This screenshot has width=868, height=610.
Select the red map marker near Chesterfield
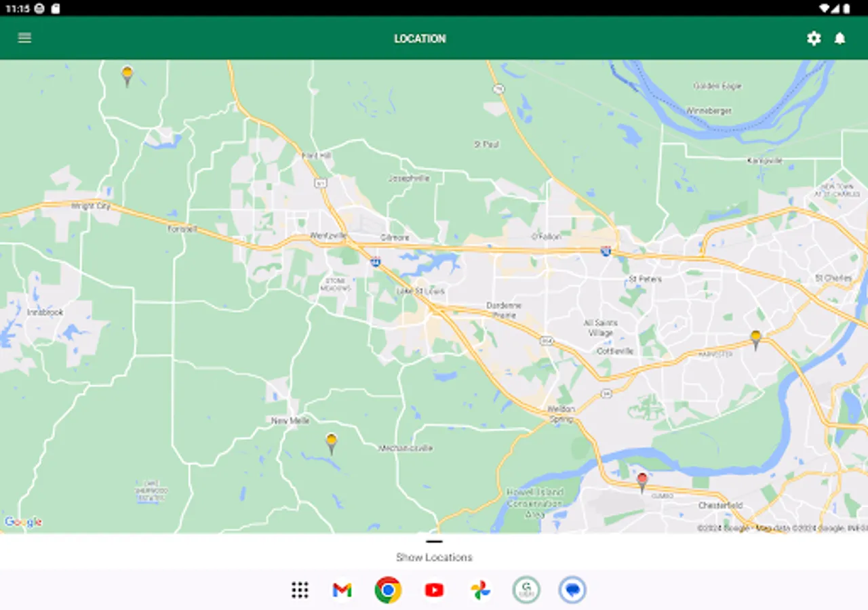click(x=642, y=478)
